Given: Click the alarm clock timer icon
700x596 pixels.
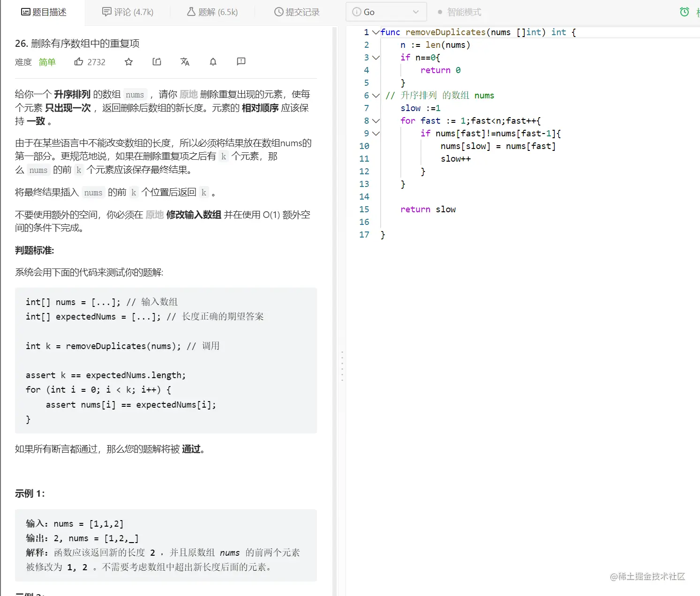Looking at the screenshot, I should pyautogui.click(x=685, y=12).
